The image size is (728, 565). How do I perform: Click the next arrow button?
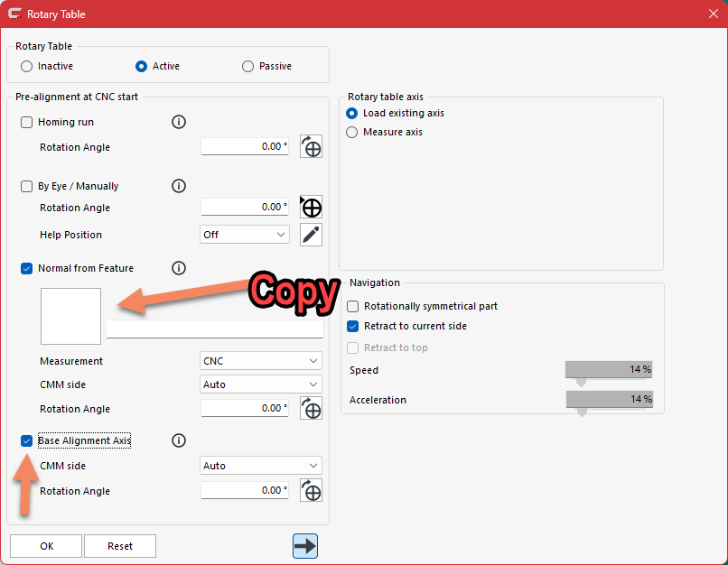pyautogui.click(x=305, y=546)
